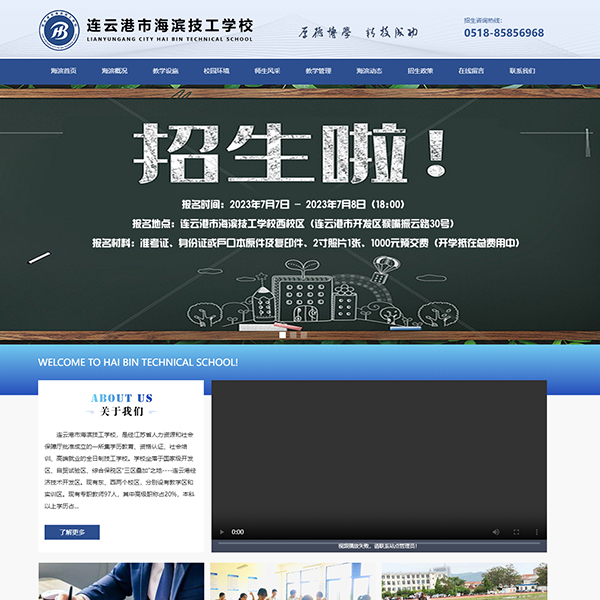The image size is (600, 600).
Task: Open the classroom photo thumbnail
Action: [293, 581]
